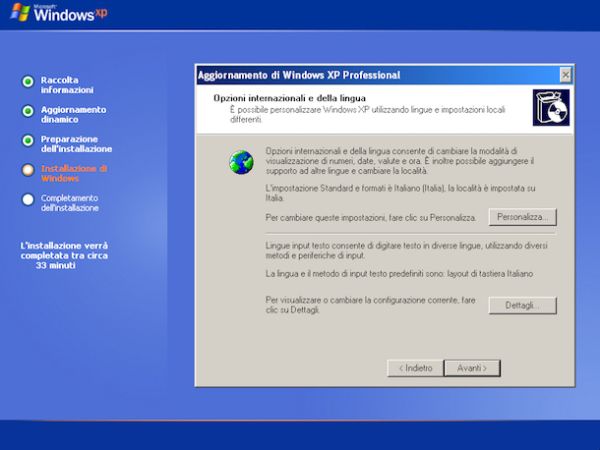
Task: Click the globe icon in the dialog
Action: tap(240, 162)
